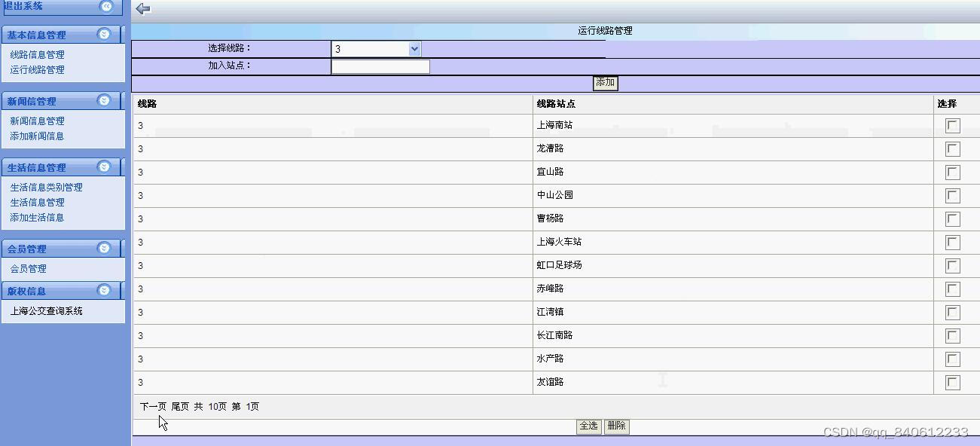This screenshot has height=446, width=980.
Task: Check the box for 长江南路
Action: click(x=953, y=336)
